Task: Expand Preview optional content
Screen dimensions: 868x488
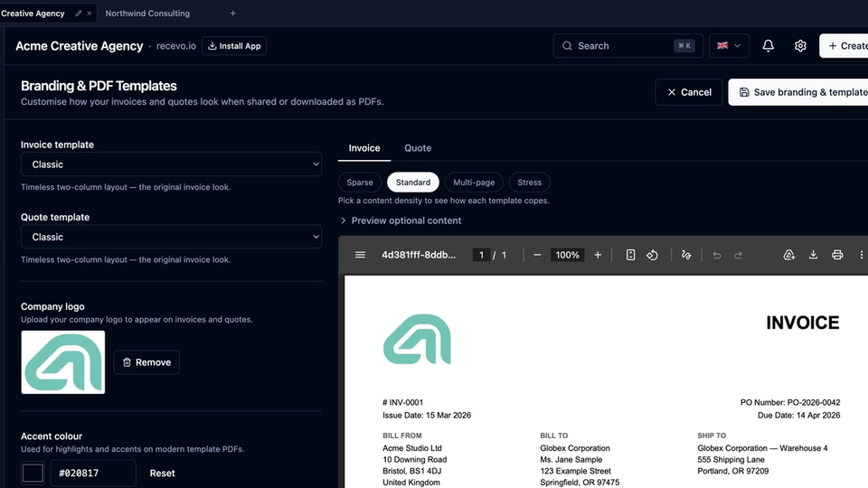Action: [x=401, y=221]
